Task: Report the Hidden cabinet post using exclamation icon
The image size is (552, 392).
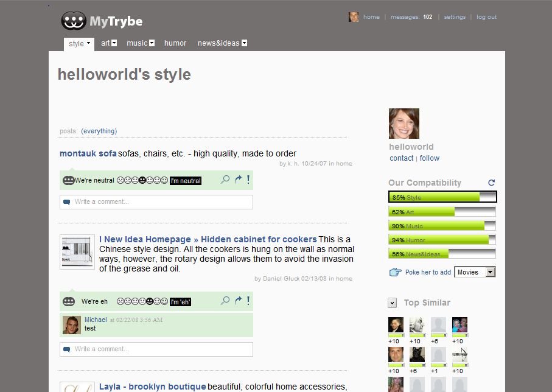Action: point(248,301)
